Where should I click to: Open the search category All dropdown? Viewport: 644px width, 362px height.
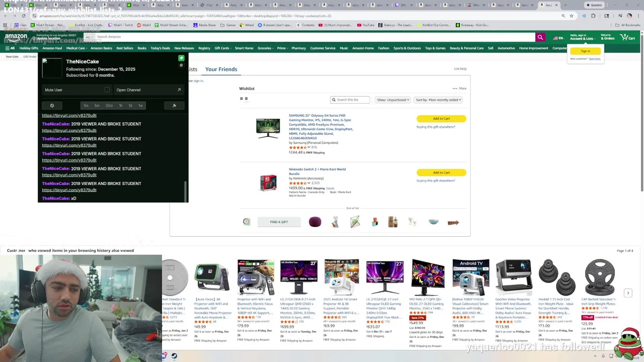[89, 37]
